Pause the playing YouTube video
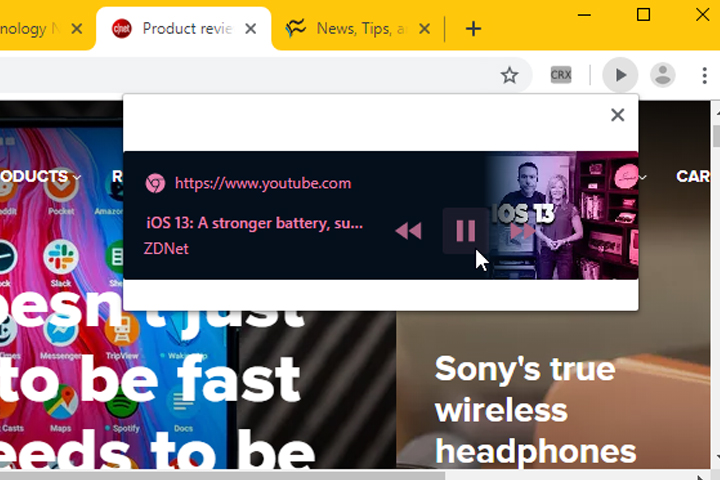Image resolution: width=720 pixels, height=480 pixels. tap(466, 231)
